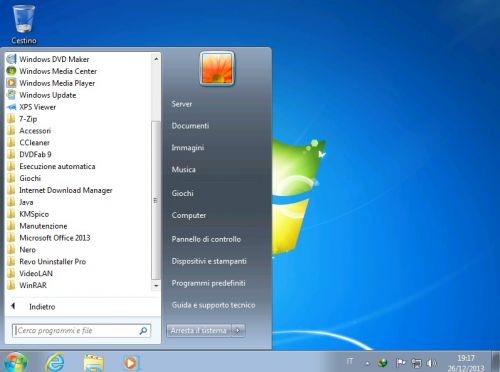Click the Cerca programmi e file field
The image size is (500, 372).
[81, 331]
